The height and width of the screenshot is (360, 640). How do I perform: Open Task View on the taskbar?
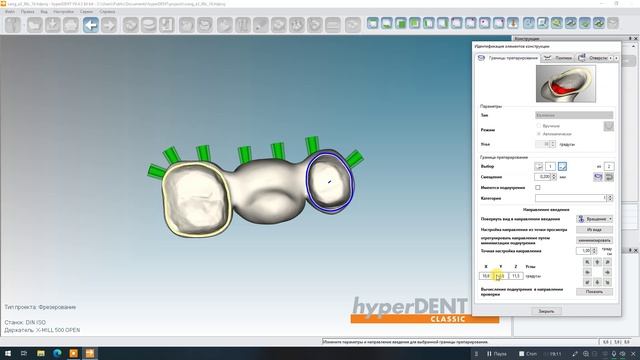(x=24, y=353)
